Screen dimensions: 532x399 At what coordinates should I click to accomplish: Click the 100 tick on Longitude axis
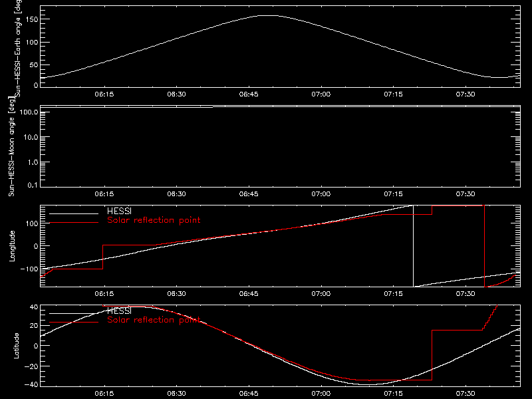[31, 223]
